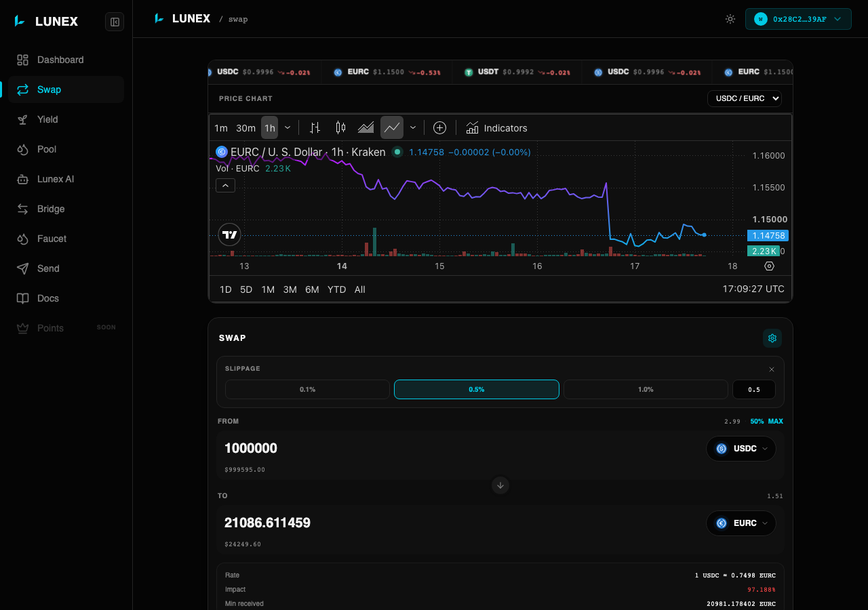Edit the From amount 1000000

point(461,448)
